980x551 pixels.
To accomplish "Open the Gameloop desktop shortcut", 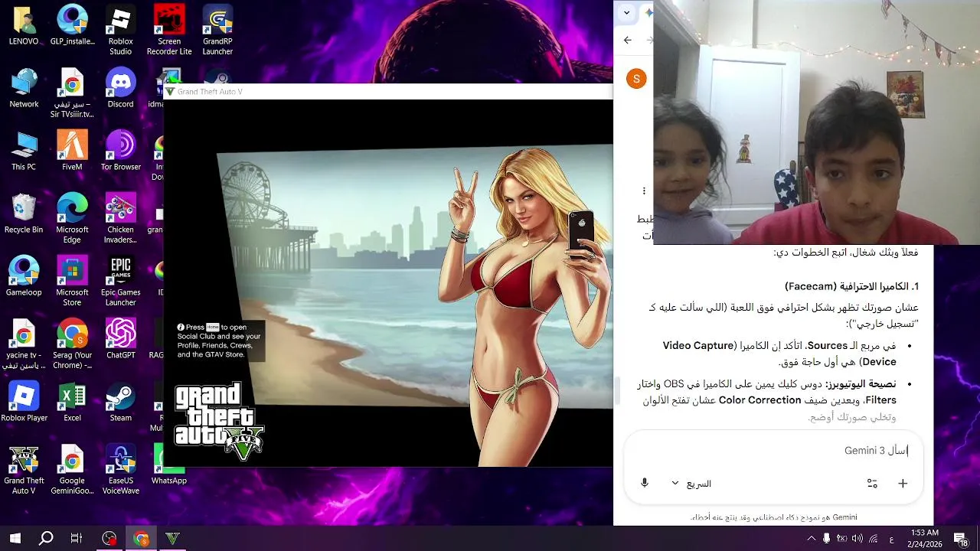I will [24, 277].
